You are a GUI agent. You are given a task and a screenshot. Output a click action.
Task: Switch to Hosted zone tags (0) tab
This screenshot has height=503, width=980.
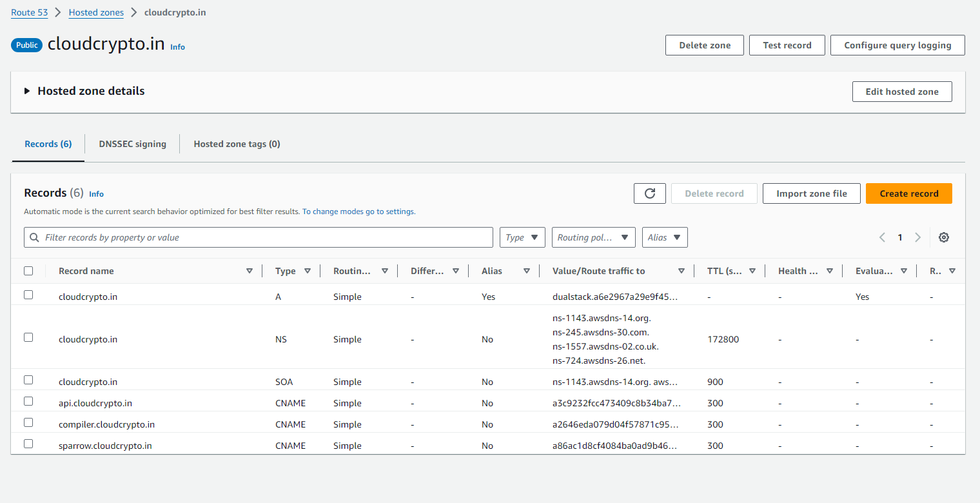[237, 144]
